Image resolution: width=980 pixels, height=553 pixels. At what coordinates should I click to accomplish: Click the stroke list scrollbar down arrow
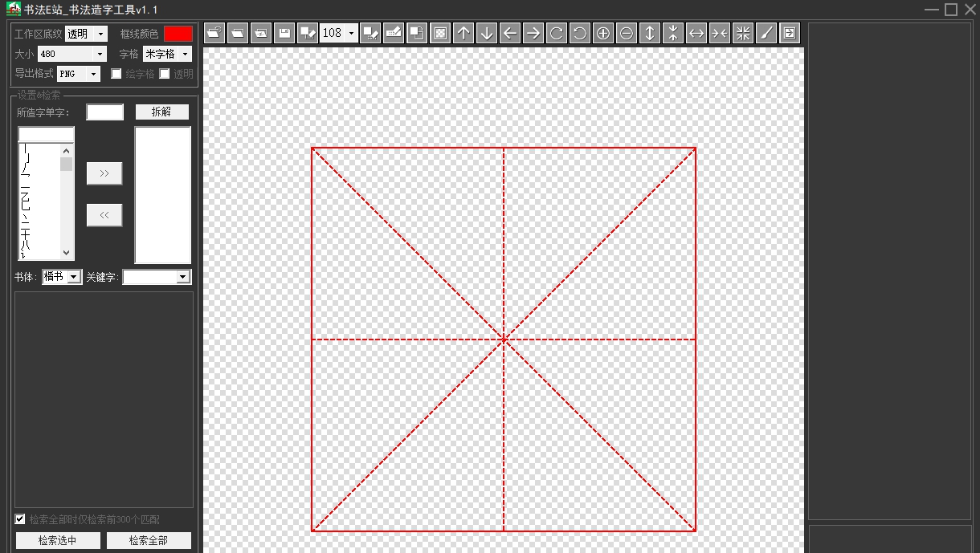click(67, 254)
